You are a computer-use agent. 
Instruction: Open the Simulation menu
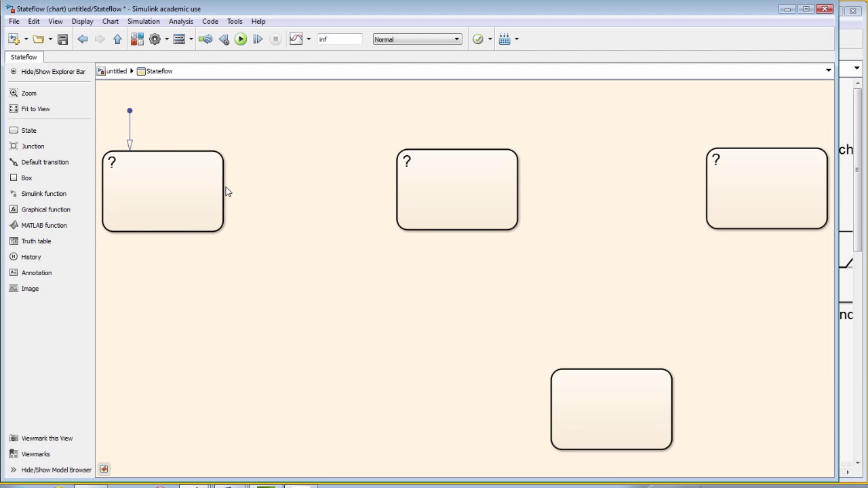[144, 21]
